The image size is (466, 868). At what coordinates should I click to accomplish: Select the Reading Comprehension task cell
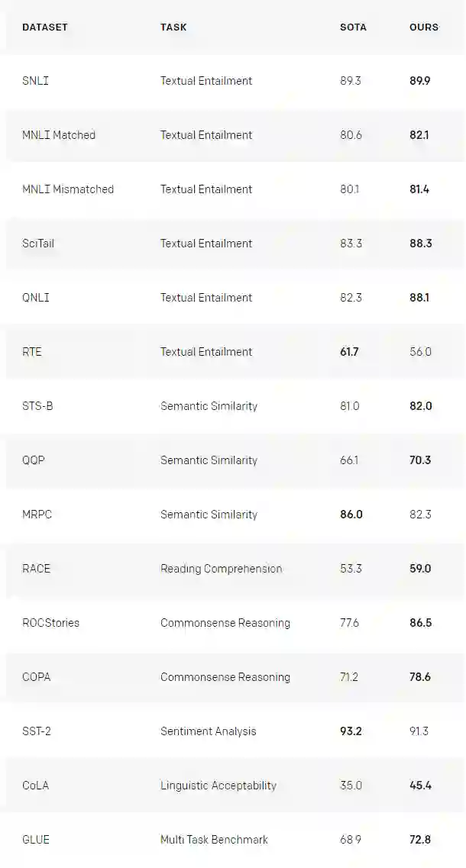coord(221,569)
